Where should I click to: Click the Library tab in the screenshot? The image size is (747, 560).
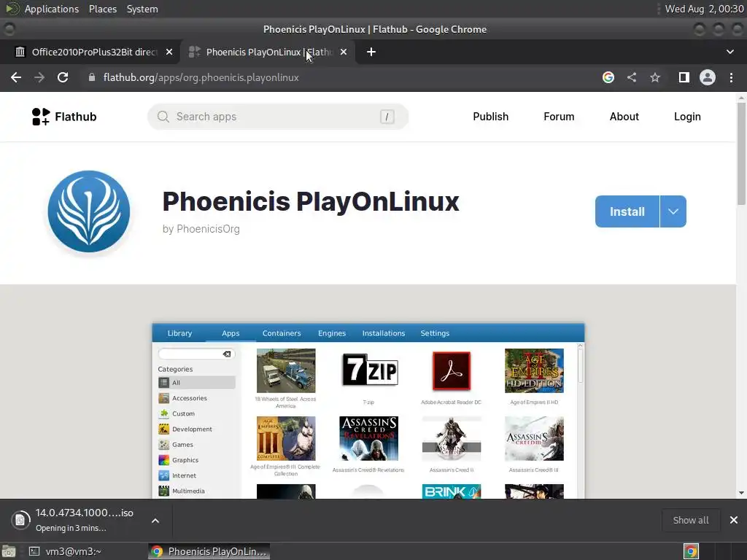coord(179,333)
